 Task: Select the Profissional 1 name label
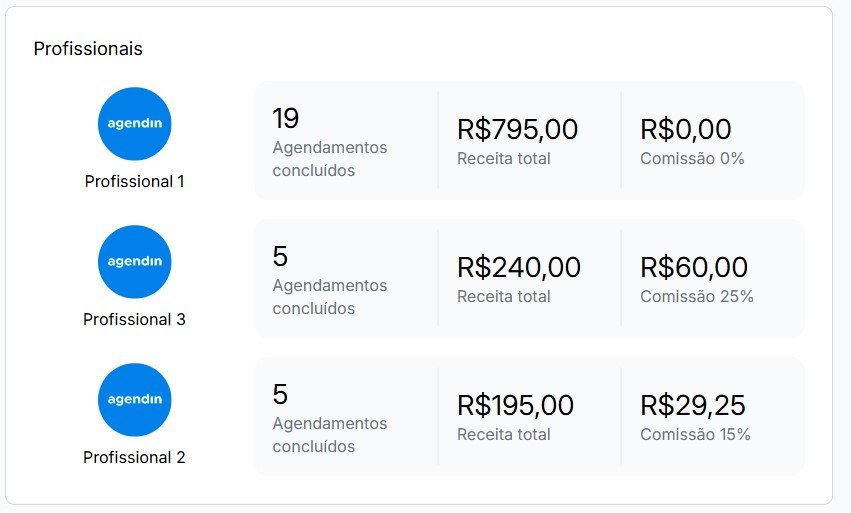click(x=134, y=182)
